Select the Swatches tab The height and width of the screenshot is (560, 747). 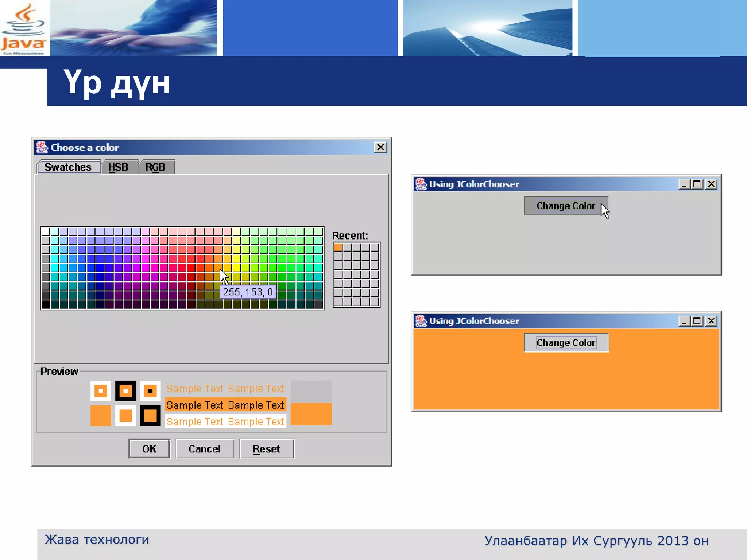coord(68,167)
